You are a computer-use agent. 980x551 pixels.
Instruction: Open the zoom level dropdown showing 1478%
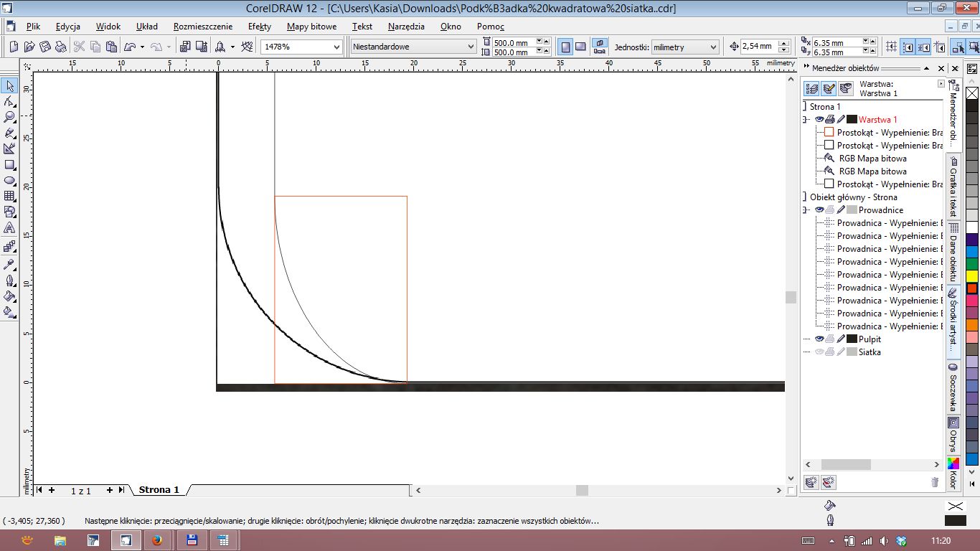coord(336,47)
